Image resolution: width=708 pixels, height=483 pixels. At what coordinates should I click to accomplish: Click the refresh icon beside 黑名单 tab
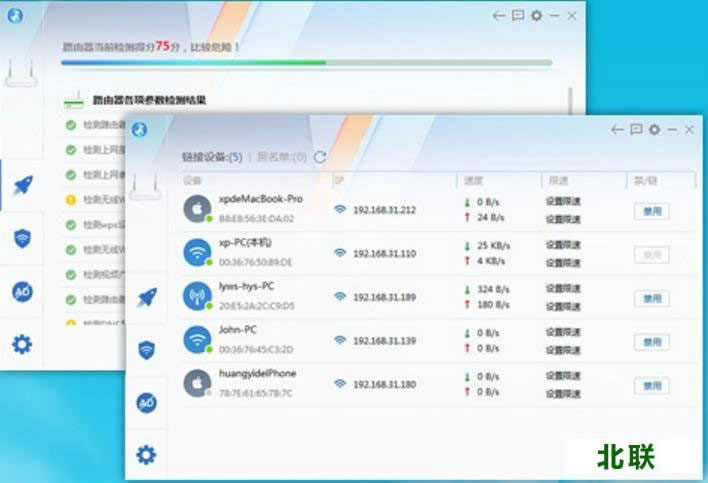(320, 157)
